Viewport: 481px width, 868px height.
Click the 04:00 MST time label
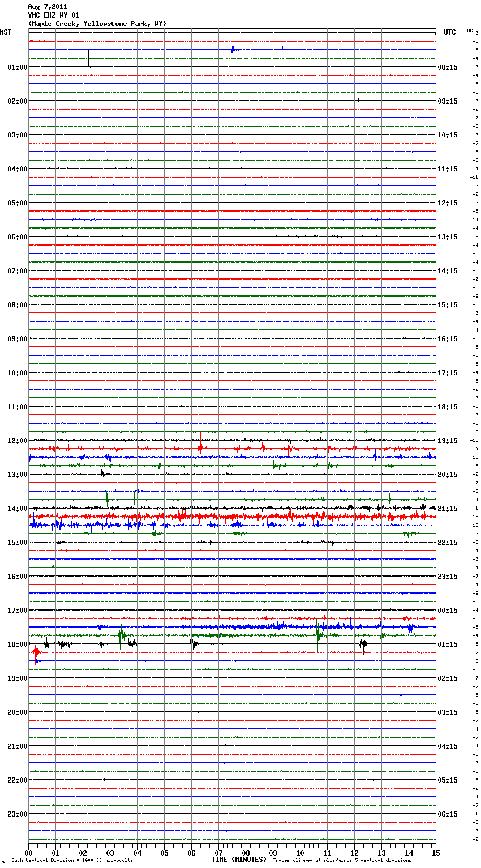[x=18, y=169]
